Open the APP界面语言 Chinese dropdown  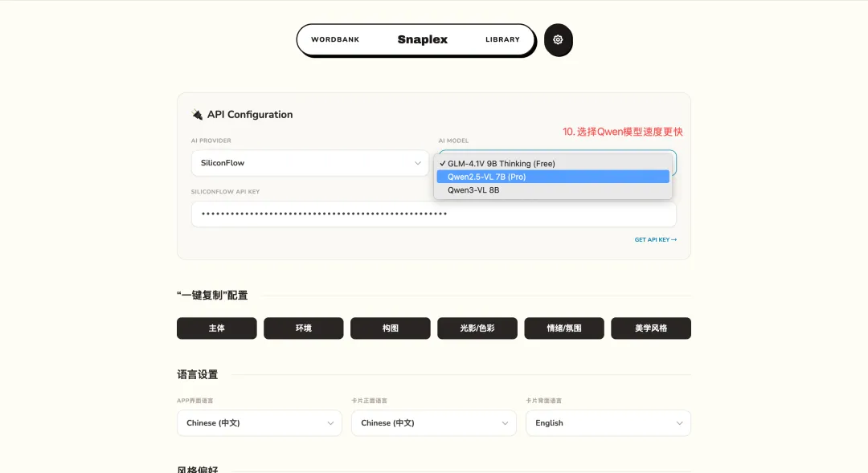(259, 422)
